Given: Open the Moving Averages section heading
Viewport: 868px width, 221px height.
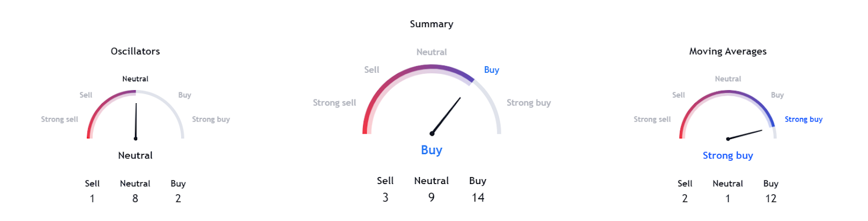Looking at the screenshot, I should pos(727,52).
